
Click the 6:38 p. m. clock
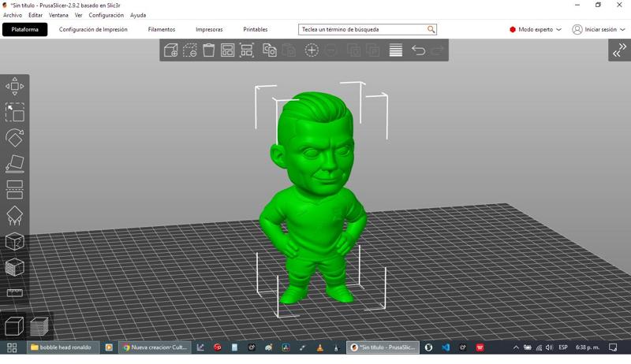click(587, 347)
